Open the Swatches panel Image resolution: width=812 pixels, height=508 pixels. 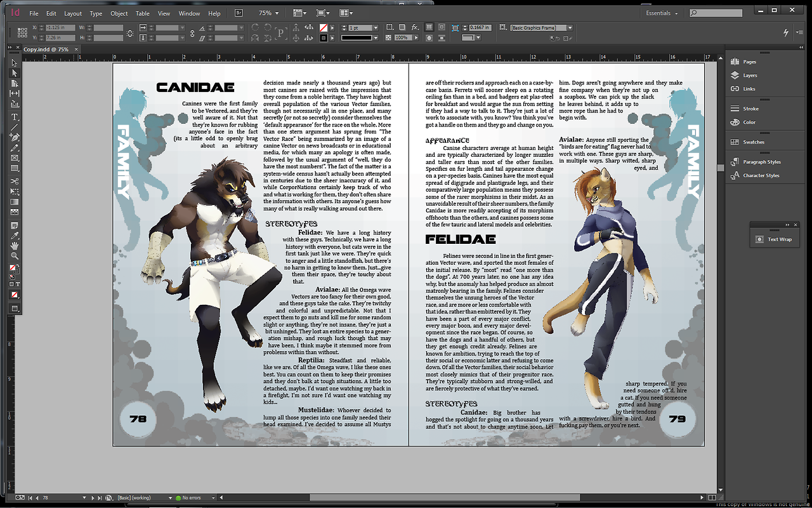[753, 142]
